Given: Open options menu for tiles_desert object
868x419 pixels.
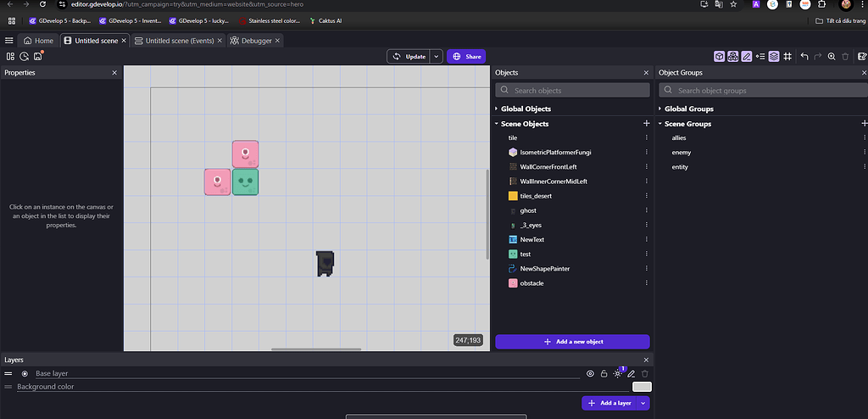Looking at the screenshot, I should pos(646,196).
